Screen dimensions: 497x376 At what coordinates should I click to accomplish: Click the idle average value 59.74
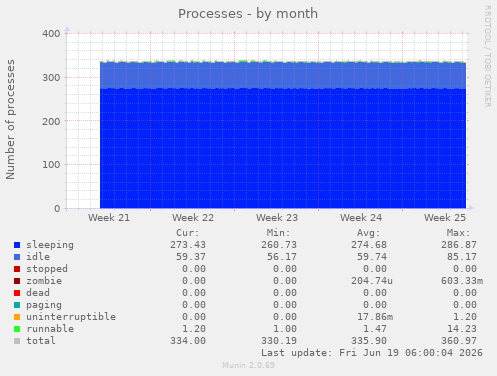coord(372,257)
